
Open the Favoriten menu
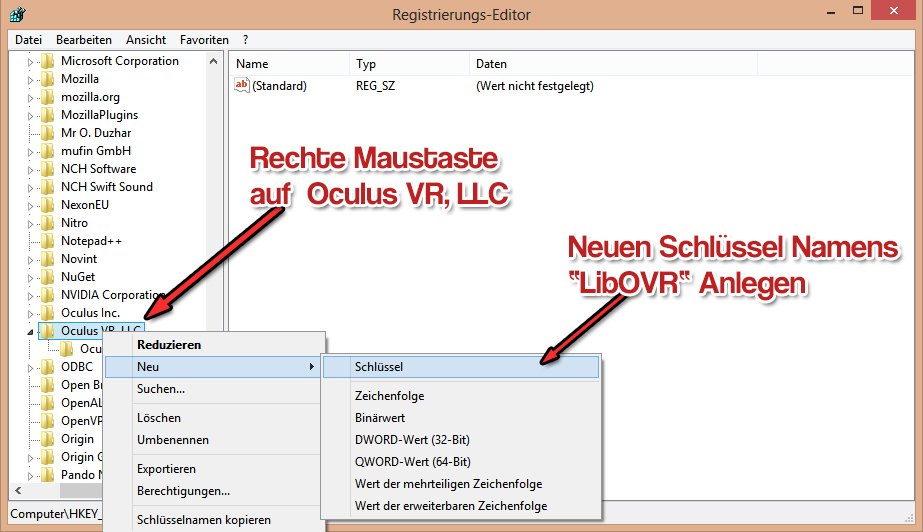(x=204, y=40)
